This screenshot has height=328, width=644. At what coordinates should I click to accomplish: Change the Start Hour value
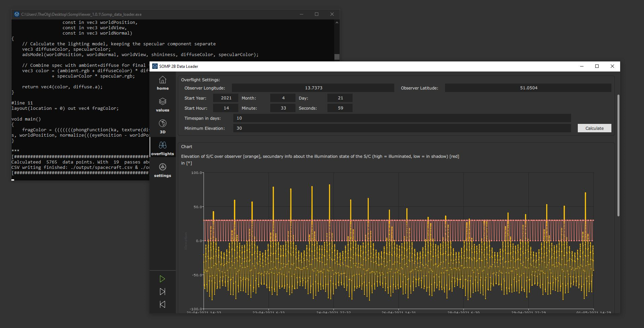pos(226,108)
